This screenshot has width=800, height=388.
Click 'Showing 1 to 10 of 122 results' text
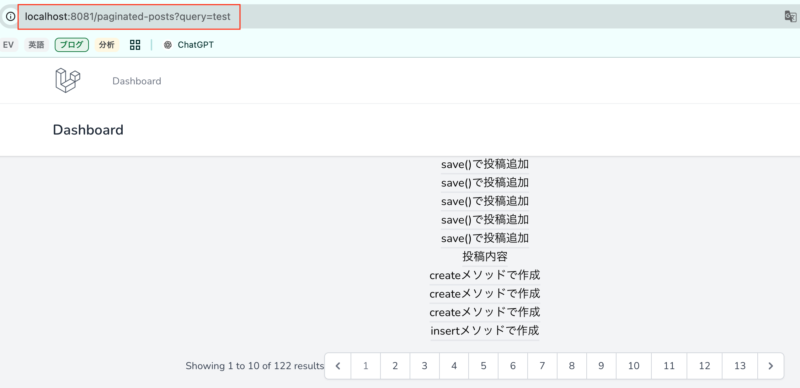point(255,366)
